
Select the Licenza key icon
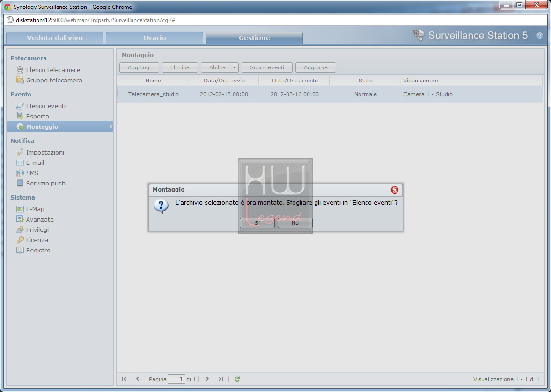[20, 240]
